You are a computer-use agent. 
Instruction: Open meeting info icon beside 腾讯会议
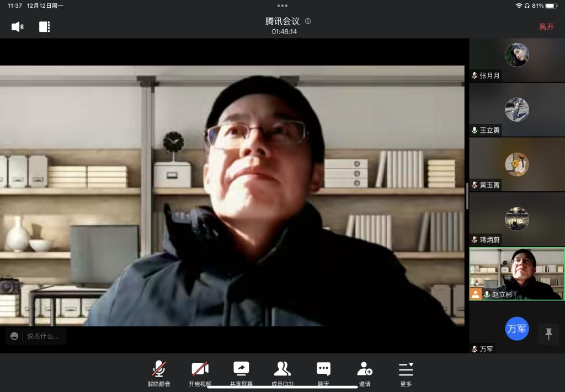308,21
